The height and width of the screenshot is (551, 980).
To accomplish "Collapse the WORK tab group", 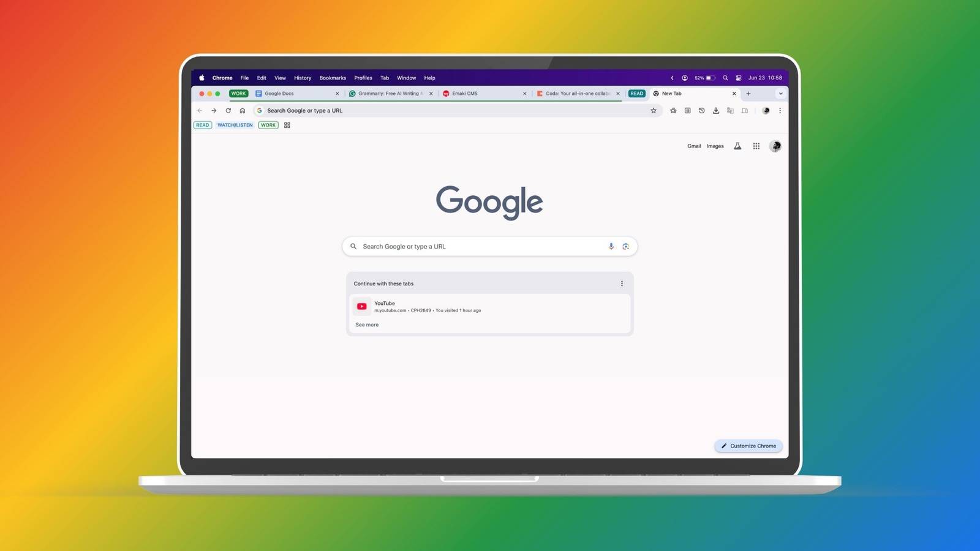I will [x=238, y=94].
